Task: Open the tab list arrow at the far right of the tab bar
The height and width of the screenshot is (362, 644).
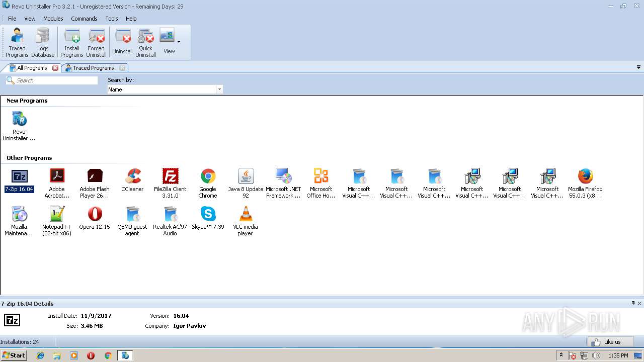Action: point(639,67)
